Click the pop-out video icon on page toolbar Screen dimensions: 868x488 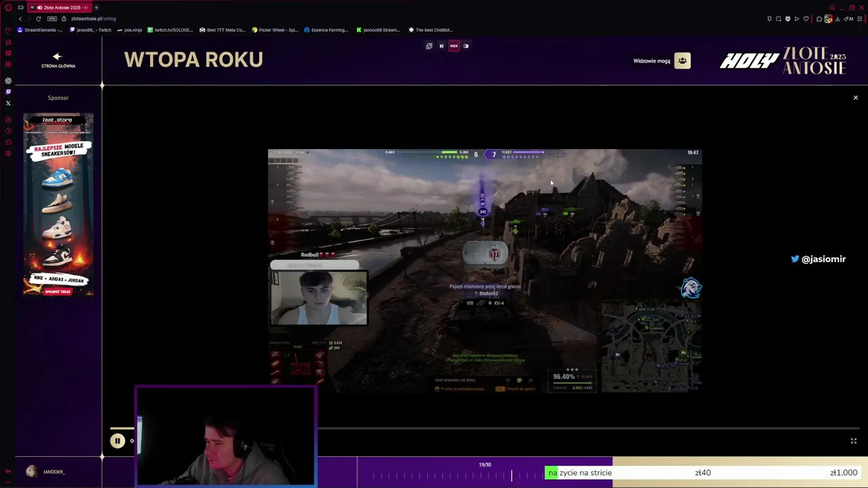click(429, 46)
